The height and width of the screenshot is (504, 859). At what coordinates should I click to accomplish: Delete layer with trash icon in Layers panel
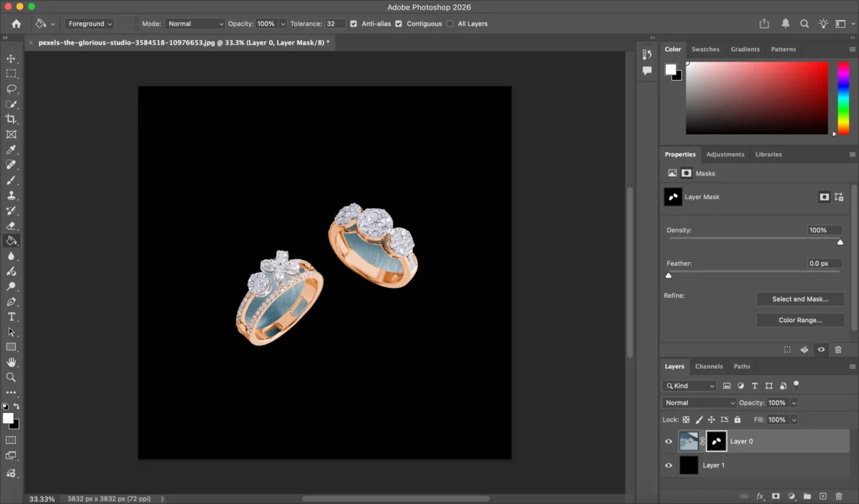pos(838,496)
